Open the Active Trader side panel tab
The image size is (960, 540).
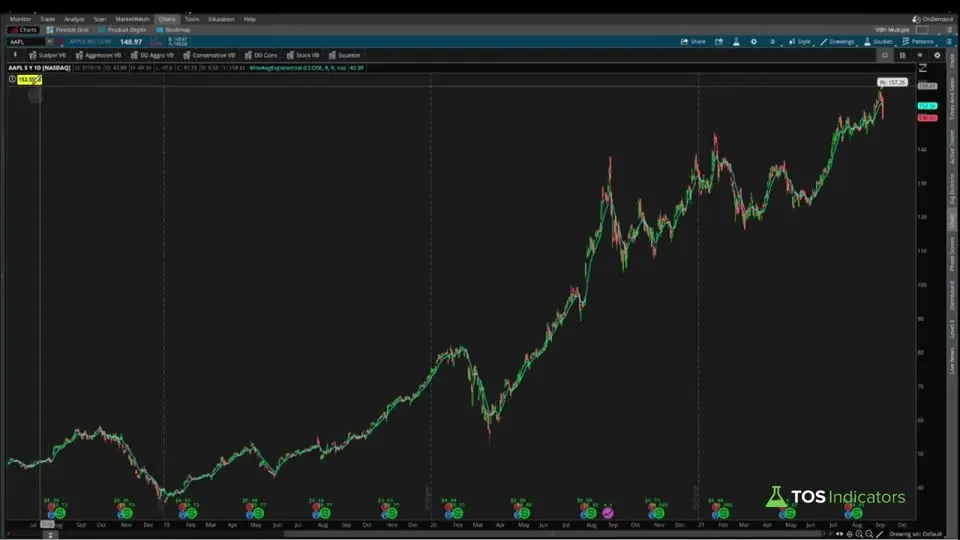coord(952,147)
